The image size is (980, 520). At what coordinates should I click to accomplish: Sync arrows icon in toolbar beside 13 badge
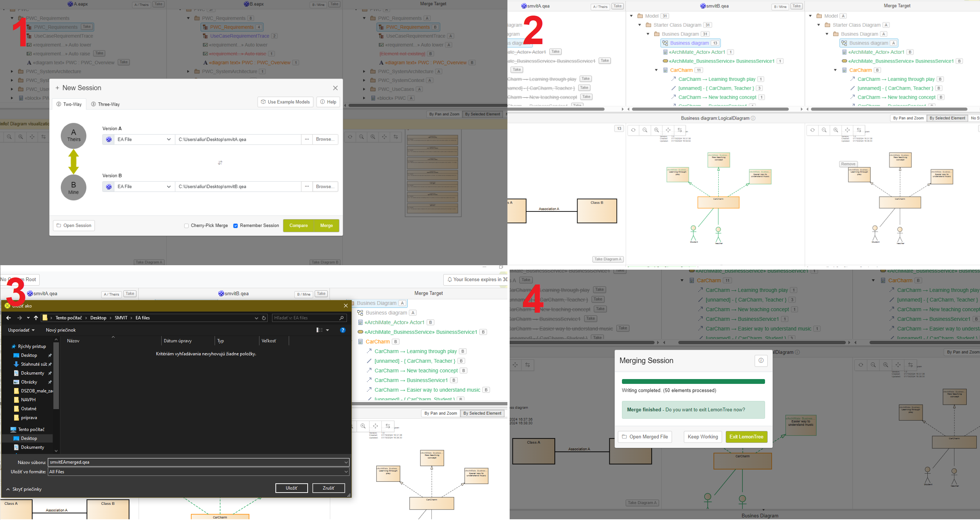pyautogui.click(x=680, y=130)
